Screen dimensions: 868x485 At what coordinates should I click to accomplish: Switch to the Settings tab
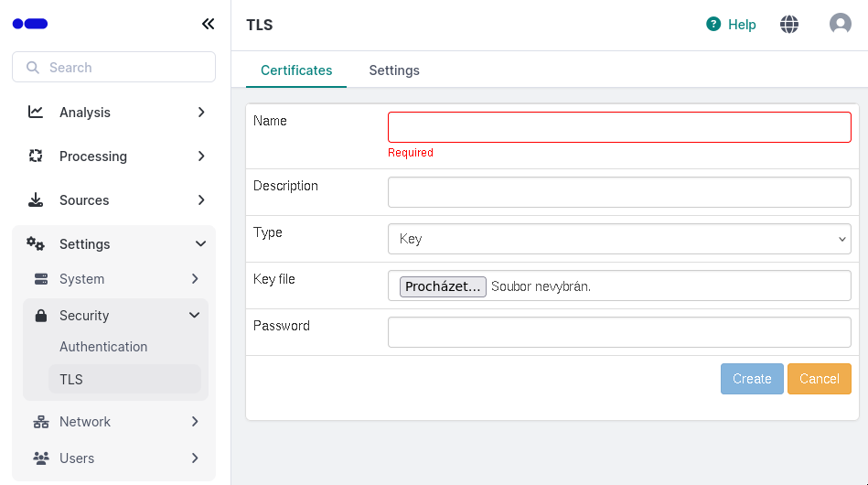click(394, 70)
